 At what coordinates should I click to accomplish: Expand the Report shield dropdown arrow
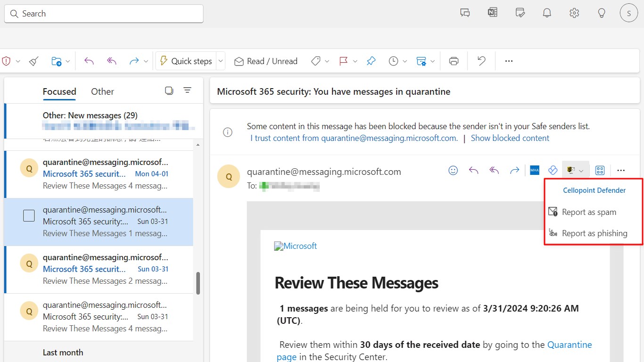click(18, 62)
